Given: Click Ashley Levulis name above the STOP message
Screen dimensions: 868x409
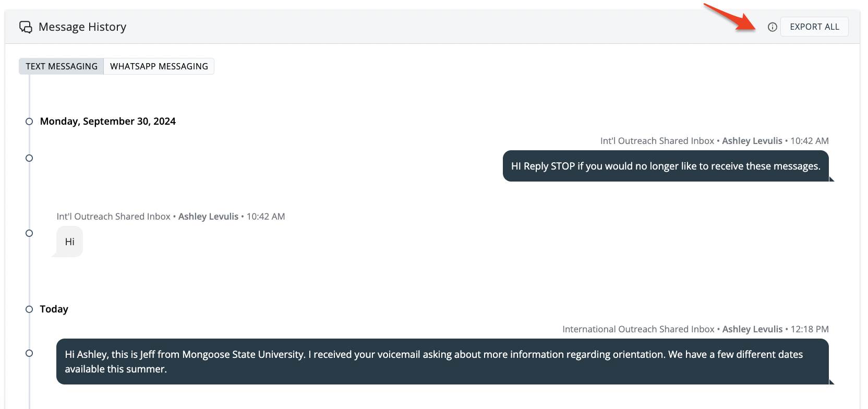Looking at the screenshot, I should click(752, 141).
